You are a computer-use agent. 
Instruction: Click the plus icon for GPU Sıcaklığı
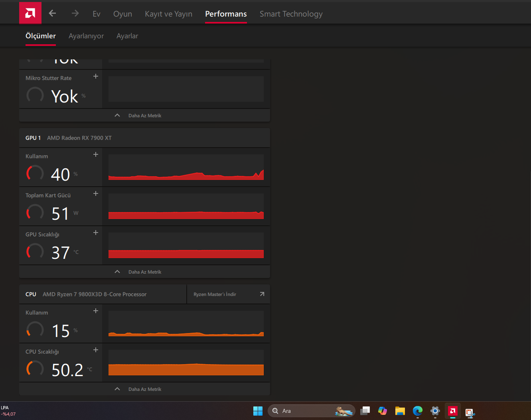point(96,233)
